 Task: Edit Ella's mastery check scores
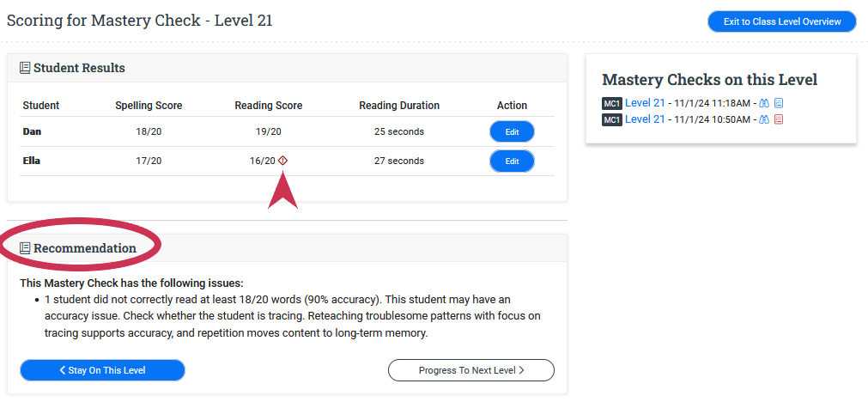[x=512, y=161]
